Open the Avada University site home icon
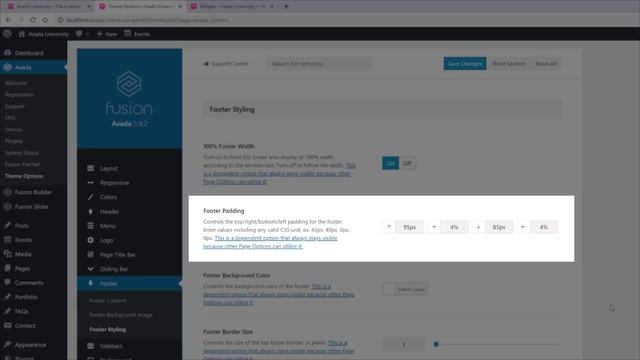The width and height of the screenshot is (640, 360). [22, 34]
